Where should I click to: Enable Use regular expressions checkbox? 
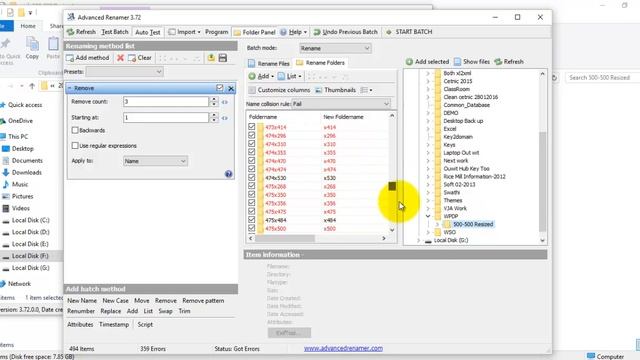[75, 145]
